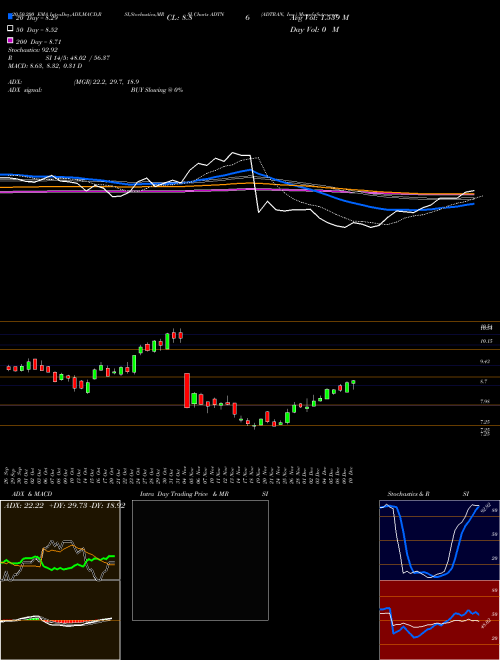Click the 'Stochastics & R' panel heading

pos(408,494)
